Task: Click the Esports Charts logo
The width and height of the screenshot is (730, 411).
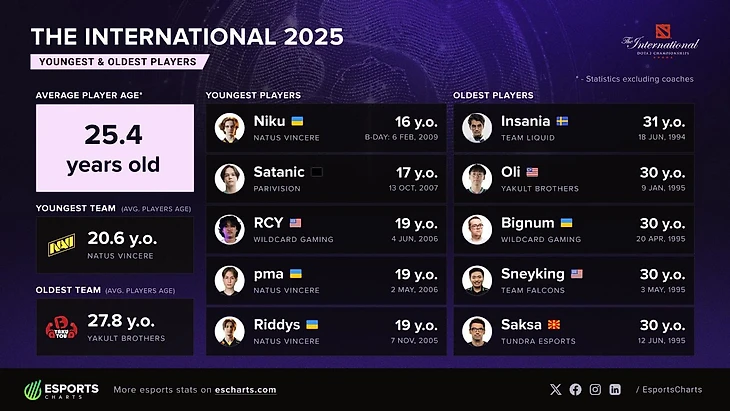Action: (x=59, y=389)
